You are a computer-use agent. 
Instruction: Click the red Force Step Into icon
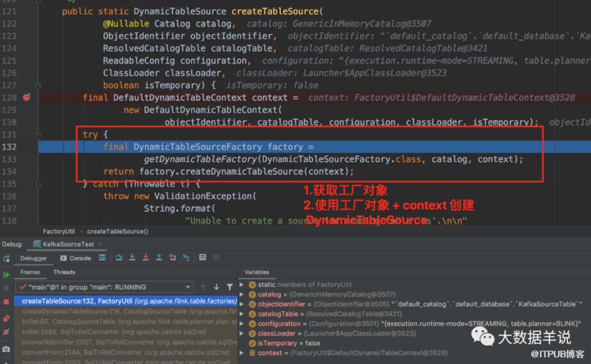(145, 257)
